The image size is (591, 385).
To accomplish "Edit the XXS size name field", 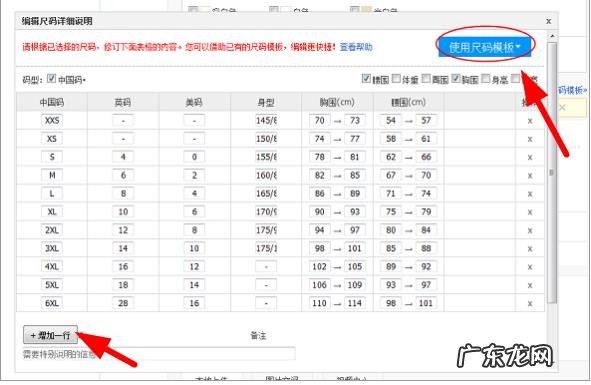I will (x=52, y=120).
